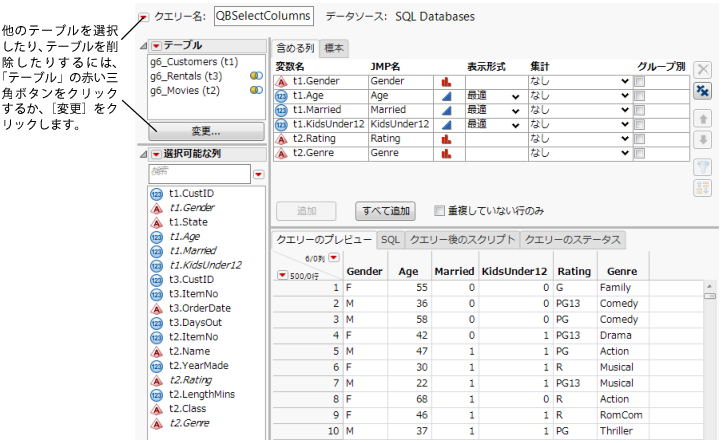Click nominal modeling icon for t2.Genre row
The width and height of the screenshot is (721, 443).
tap(446, 154)
